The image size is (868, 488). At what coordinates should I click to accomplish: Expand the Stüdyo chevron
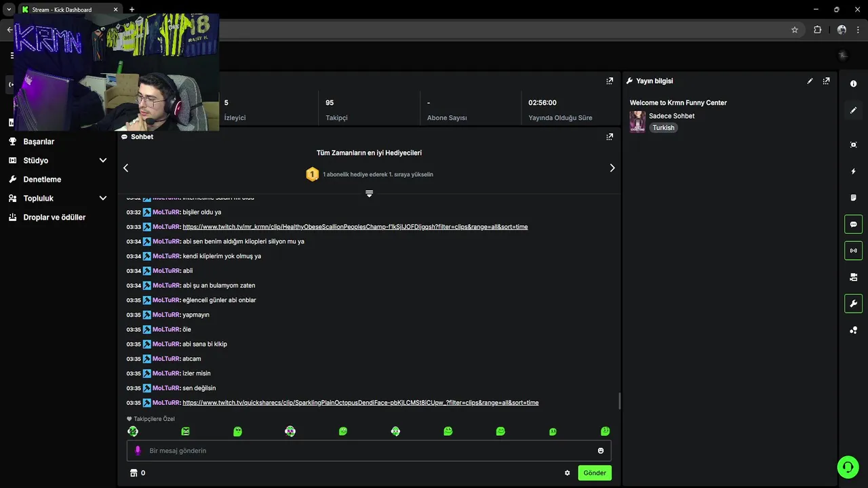(103, 161)
